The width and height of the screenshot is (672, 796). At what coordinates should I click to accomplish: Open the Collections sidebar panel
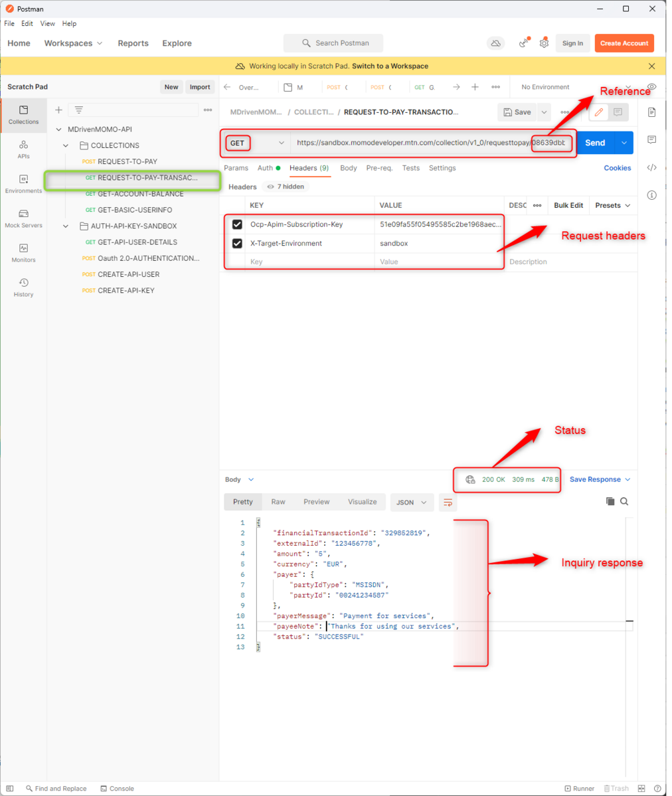[x=23, y=115]
